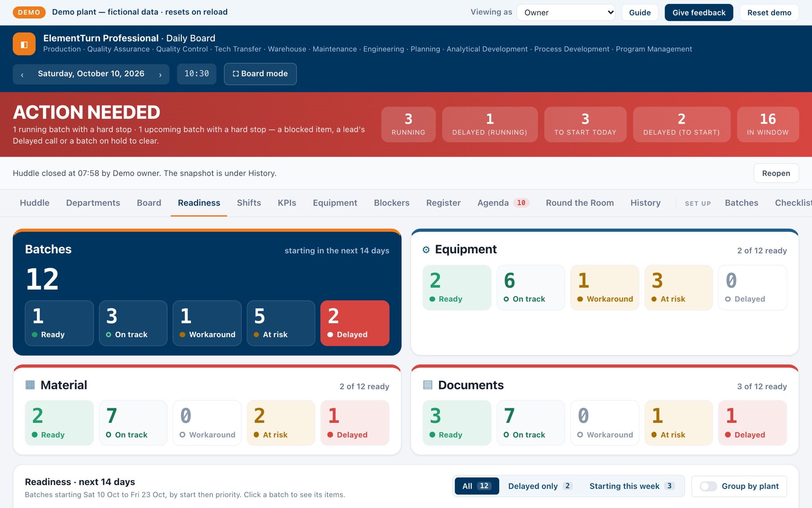This screenshot has height=508, width=812.
Task: Open the Register tab
Action: 443,203
